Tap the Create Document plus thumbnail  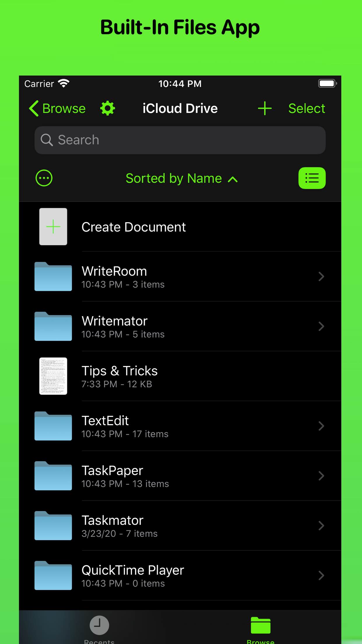(x=53, y=227)
